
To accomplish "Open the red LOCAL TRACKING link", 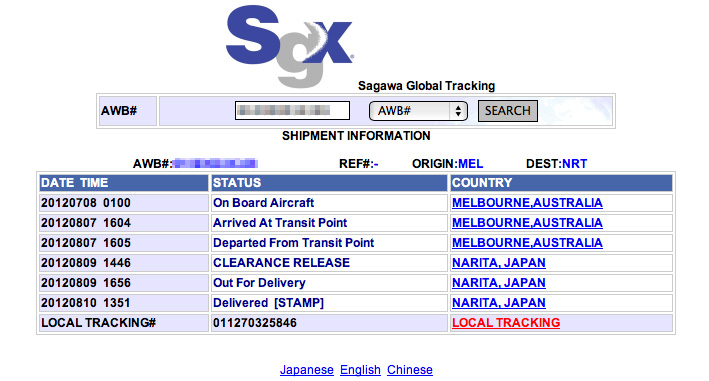I will [506, 323].
